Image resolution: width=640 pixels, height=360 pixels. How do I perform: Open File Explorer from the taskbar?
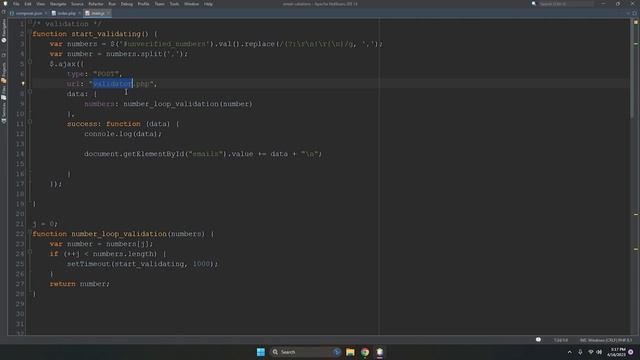point(350,352)
